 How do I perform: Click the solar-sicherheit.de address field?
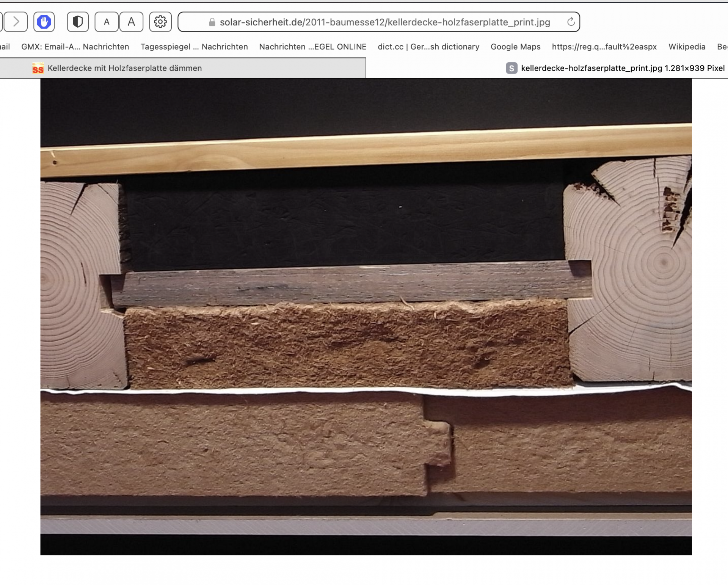[384, 22]
